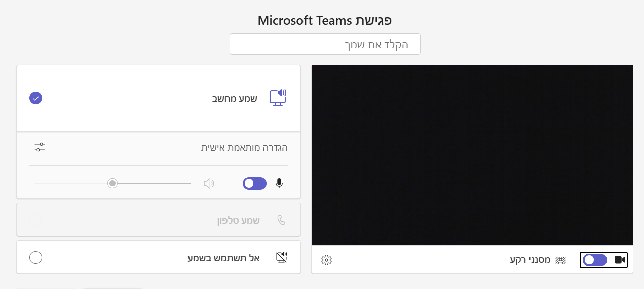The height and width of the screenshot is (289, 644).
Task: Click the speaker volume slider handle
Action: (x=112, y=183)
